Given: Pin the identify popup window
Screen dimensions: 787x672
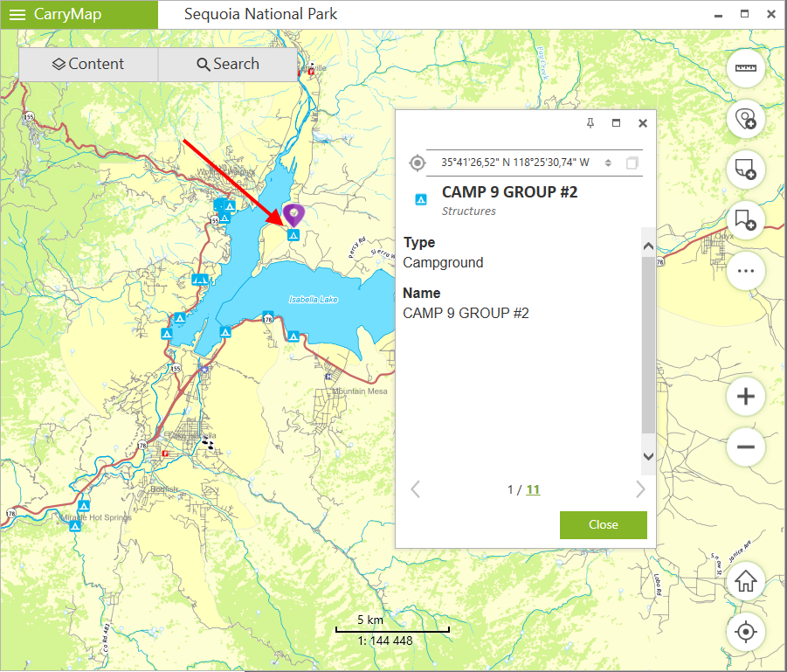Looking at the screenshot, I should point(590,123).
